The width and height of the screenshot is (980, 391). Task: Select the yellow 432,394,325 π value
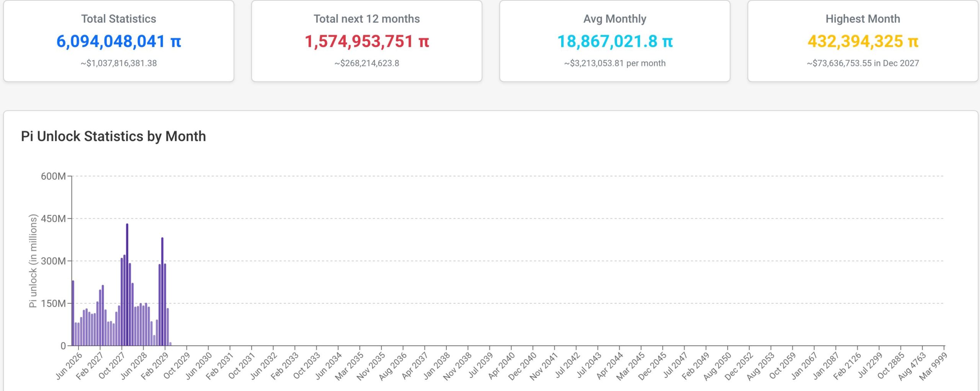point(863,41)
